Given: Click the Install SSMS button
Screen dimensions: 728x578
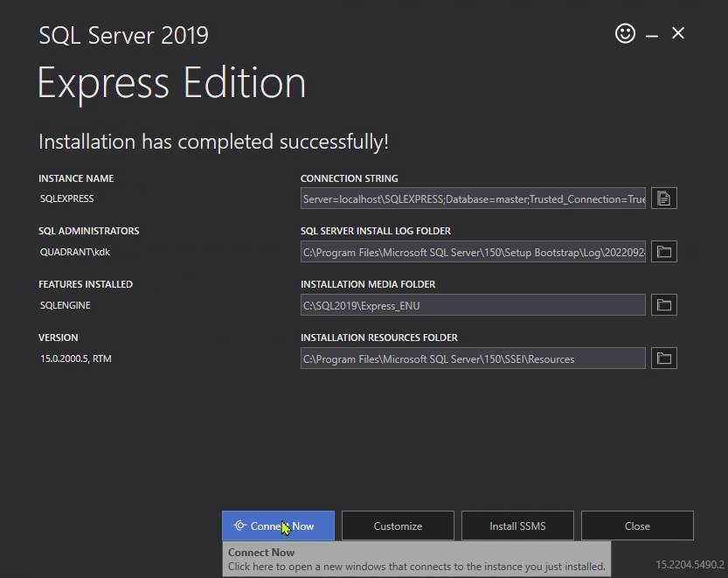Looking at the screenshot, I should 517,526.
